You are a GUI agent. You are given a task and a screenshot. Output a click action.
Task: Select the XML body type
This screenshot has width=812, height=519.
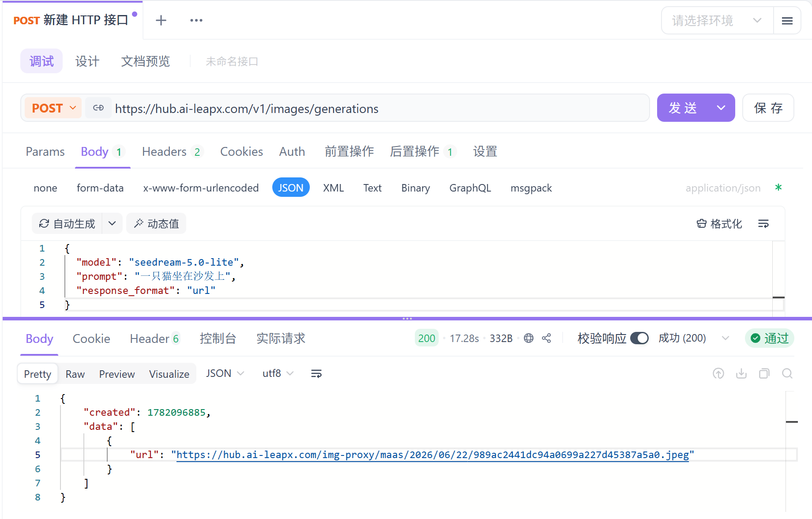click(333, 188)
